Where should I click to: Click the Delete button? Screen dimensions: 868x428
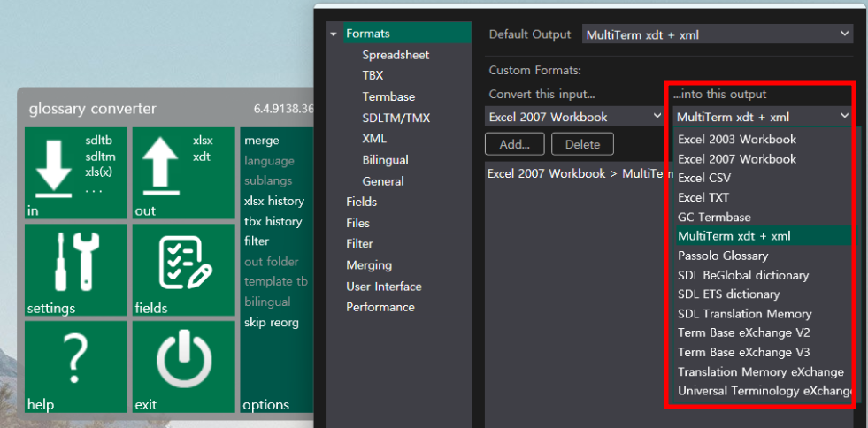582,144
